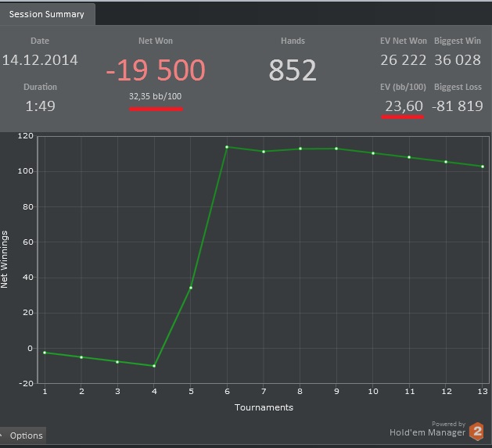Click the y-axis tick label 120
492x448 pixels.
pos(25,135)
